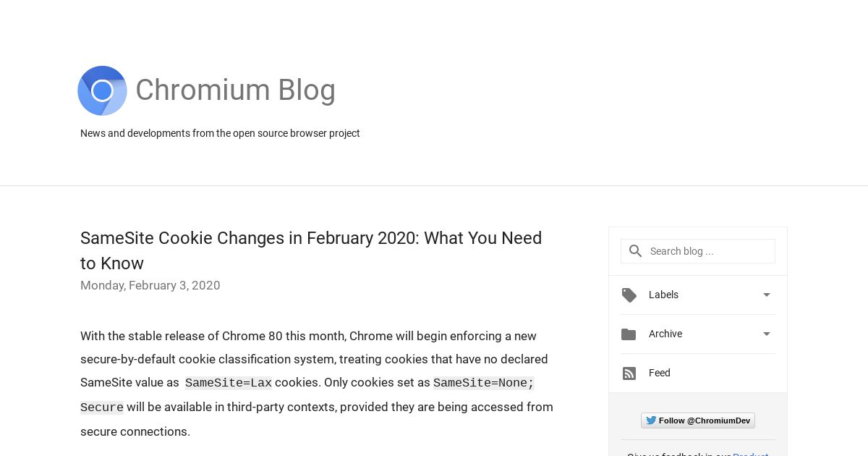The image size is (868, 456).
Task: Click the Chromium logo icon
Action: tap(102, 90)
